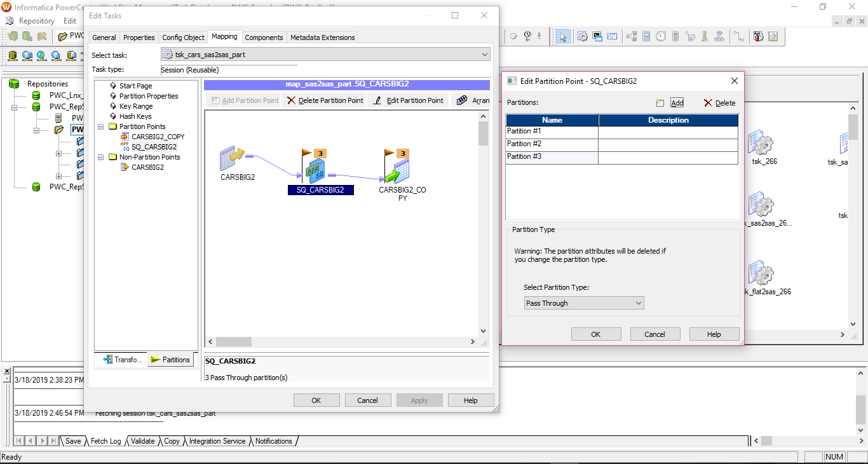Click Delete Partition Point toolbar button
868x464 pixels.
(325, 100)
